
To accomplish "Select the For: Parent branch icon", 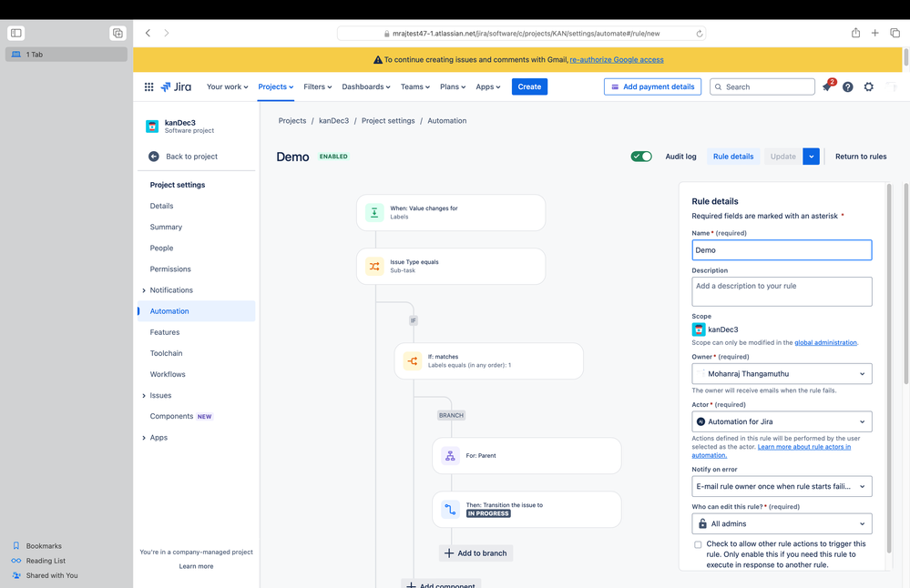I will pyautogui.click(x=450, y=456).
